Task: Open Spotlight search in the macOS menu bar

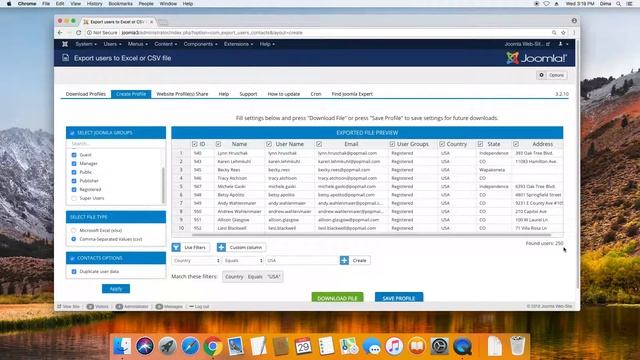Action: coord(619,4)
